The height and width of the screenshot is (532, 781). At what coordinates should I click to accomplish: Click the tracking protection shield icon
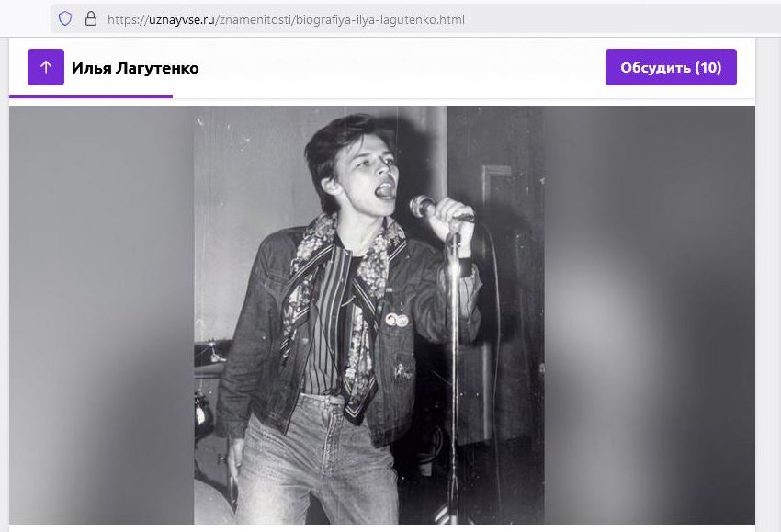click(65, 18)
